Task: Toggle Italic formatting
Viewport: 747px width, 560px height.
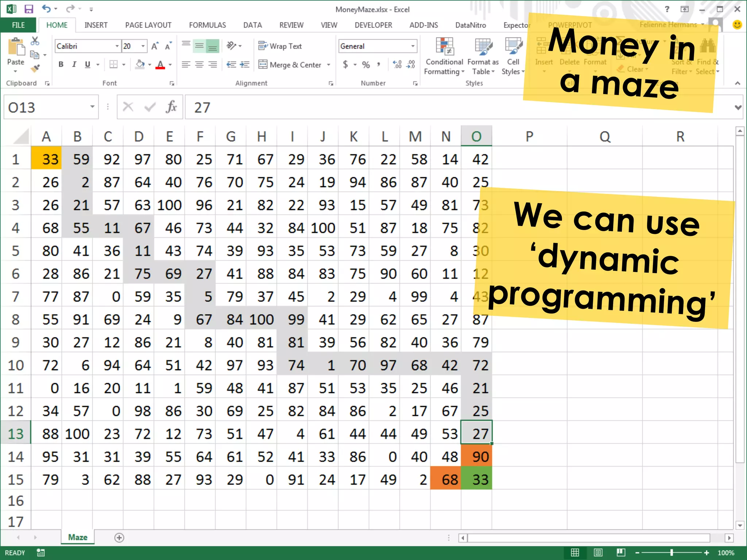Action: [74, 65]
